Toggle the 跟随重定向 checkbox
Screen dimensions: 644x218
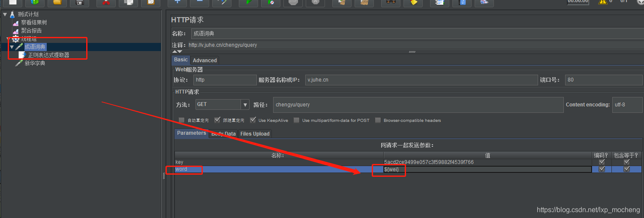(217, 120)
